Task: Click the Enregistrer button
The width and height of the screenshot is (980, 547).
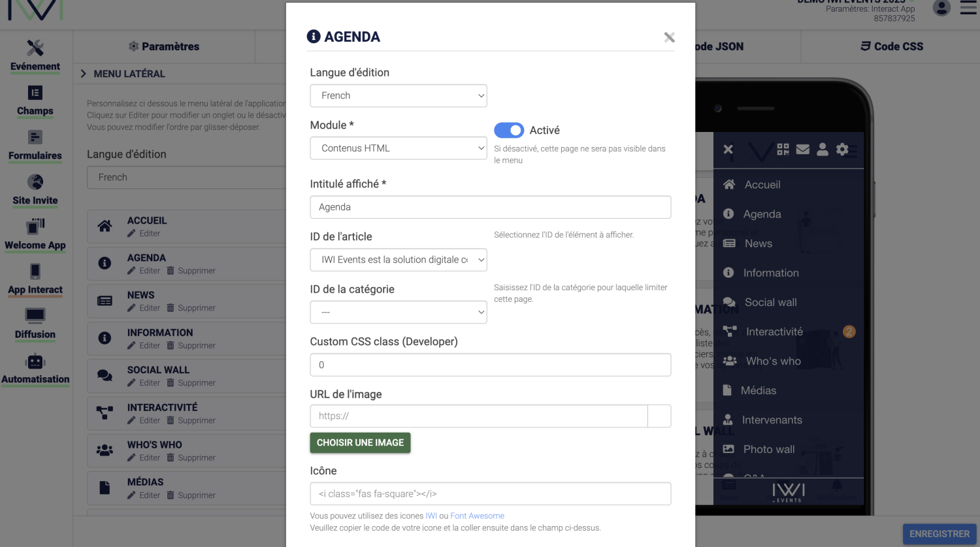Action: coord(939,534)
